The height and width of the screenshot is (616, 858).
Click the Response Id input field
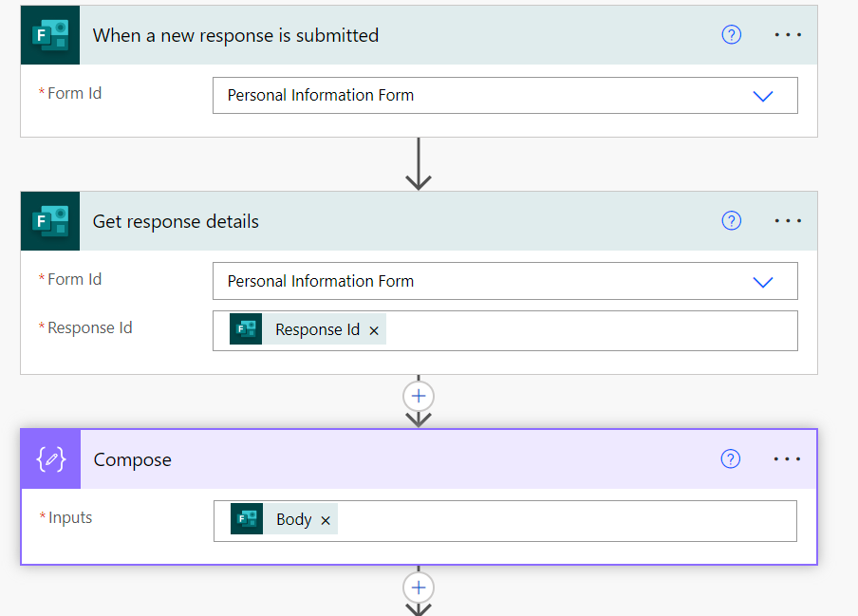588,330
